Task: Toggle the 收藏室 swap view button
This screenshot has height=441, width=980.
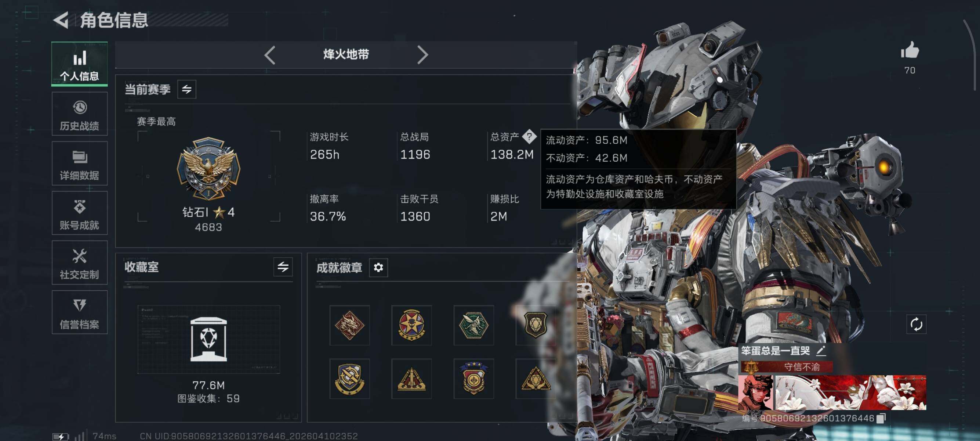Action: click(x=283, y=267)
